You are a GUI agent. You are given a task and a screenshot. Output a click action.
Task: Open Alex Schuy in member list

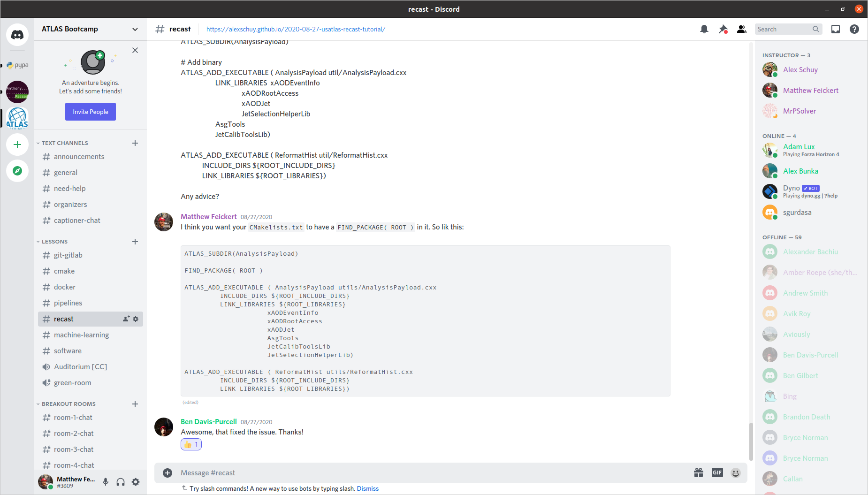tap(811, 70)
